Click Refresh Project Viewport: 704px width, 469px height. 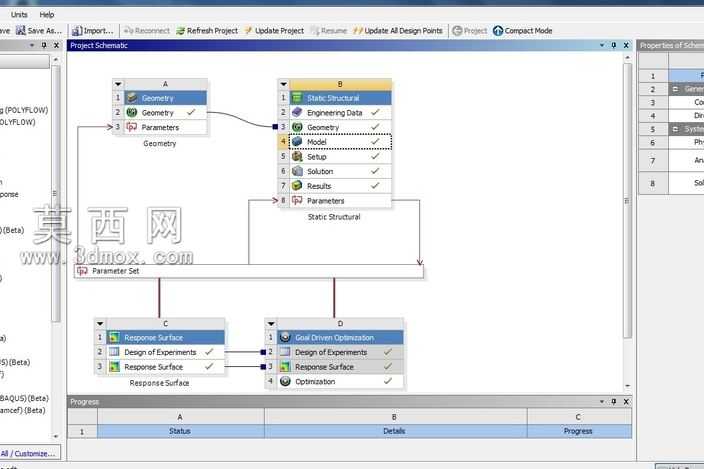207,31
